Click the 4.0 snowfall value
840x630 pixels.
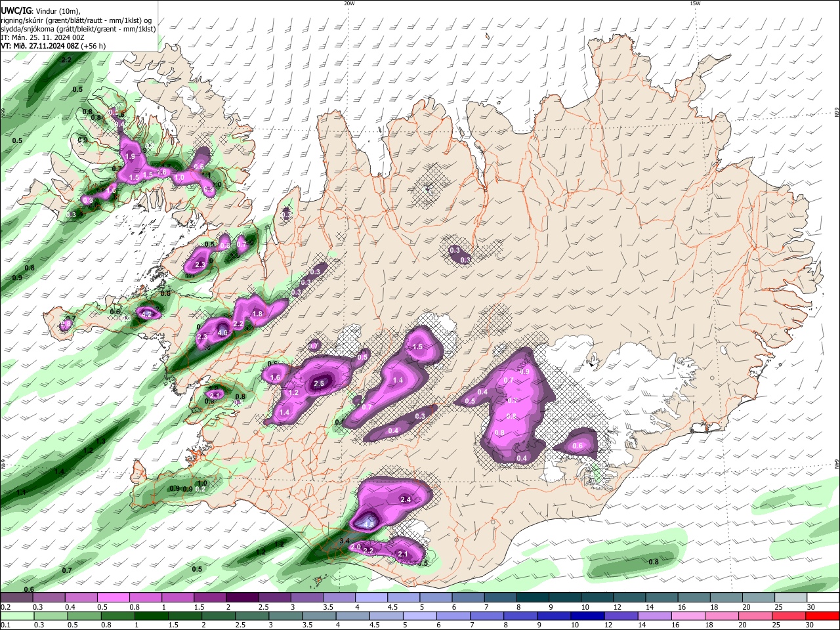[x=222, y=333]
